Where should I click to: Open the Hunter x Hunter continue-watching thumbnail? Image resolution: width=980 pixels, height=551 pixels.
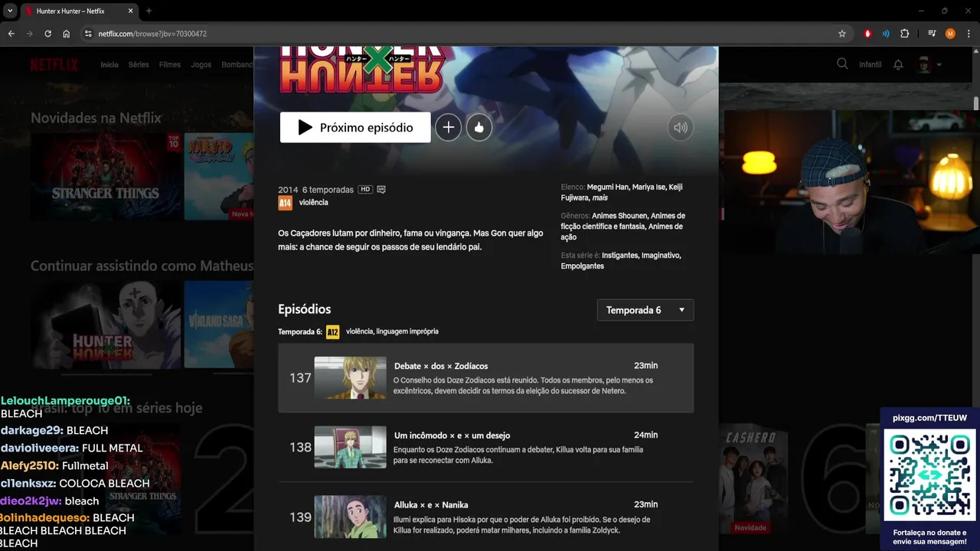[106, 324]
